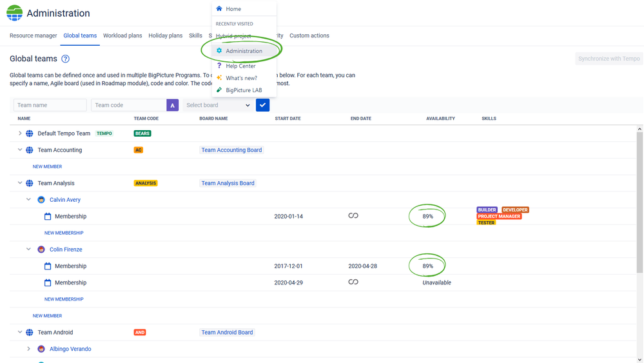The image size is (644, 363).
Task: Click the BigPicture LAB flask icon
Action: click(x=219, y=90)
